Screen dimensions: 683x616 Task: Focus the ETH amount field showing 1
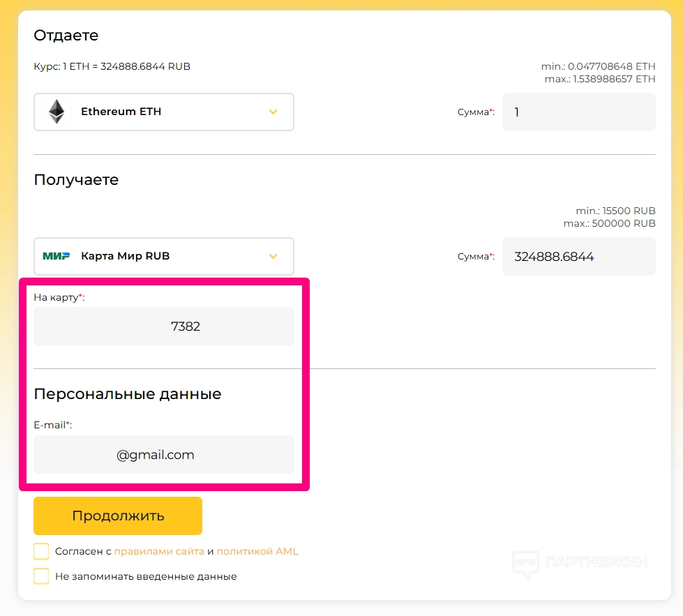pyautogui.click(x=578, y=112)
